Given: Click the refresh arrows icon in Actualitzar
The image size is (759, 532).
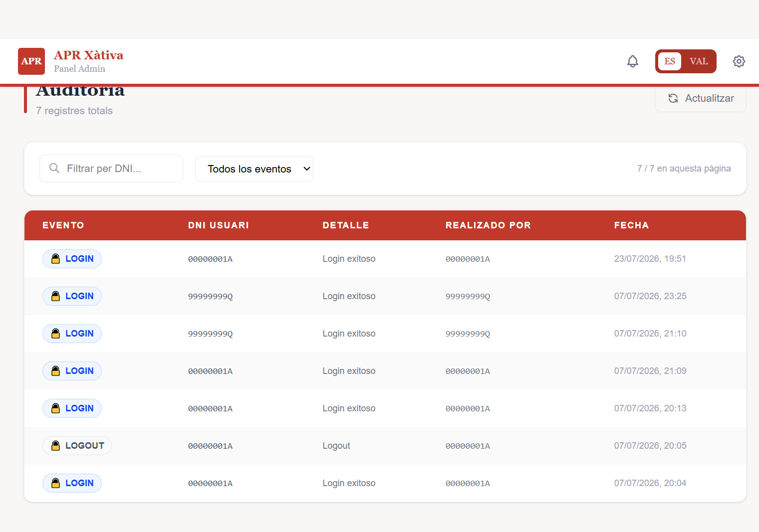Looking at the screenshot, I should [673, 98].
